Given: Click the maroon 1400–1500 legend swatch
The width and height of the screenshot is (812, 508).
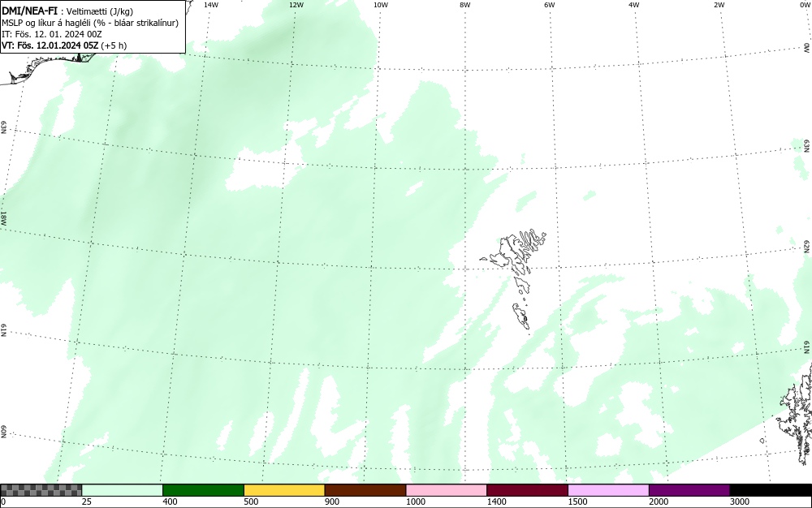Looking at the screenshot, I should tap(527, 490).
